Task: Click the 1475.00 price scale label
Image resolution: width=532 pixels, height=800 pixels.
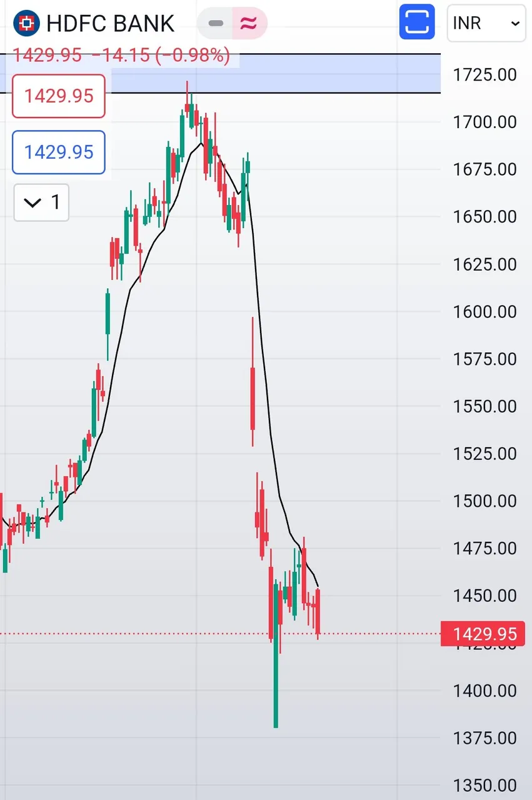Action: [x=484, y=549]
